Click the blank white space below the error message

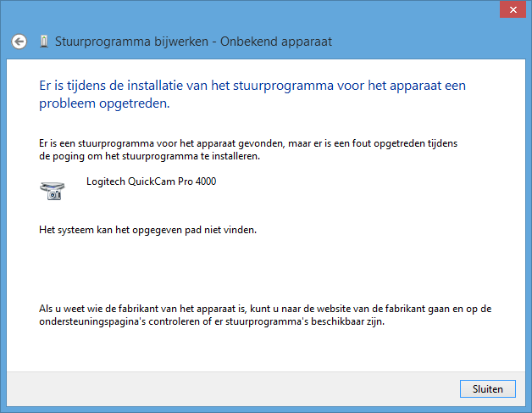(x=265, y=266)
